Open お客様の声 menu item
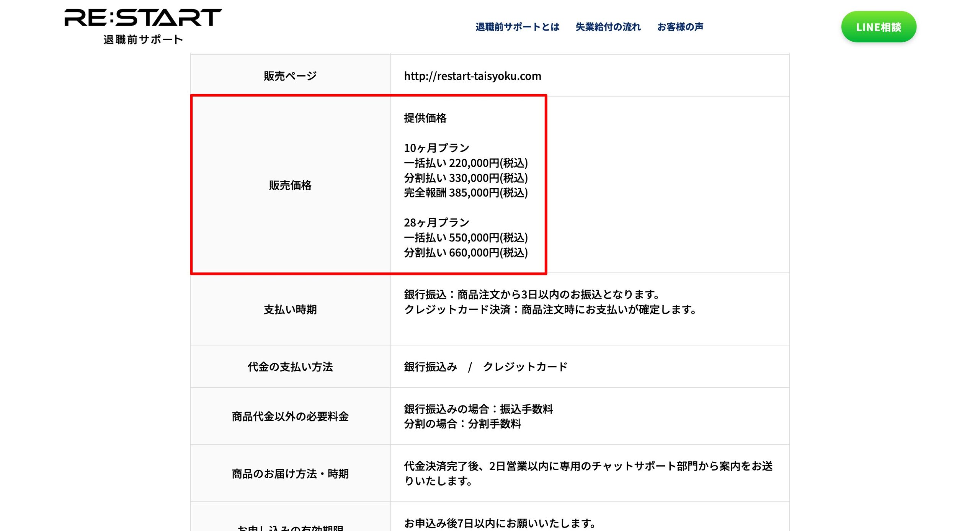Screen dimensions: 980x531 point(680,27)
